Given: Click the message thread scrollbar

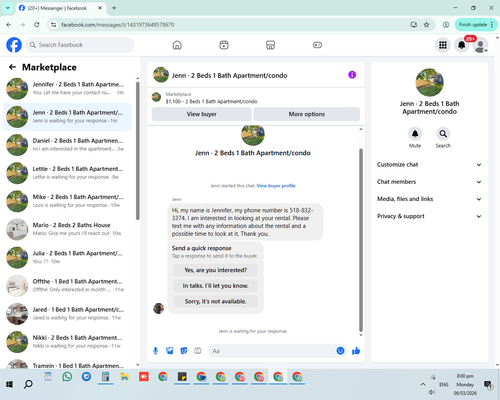Looking at the screenshot, I should point(361,240).
